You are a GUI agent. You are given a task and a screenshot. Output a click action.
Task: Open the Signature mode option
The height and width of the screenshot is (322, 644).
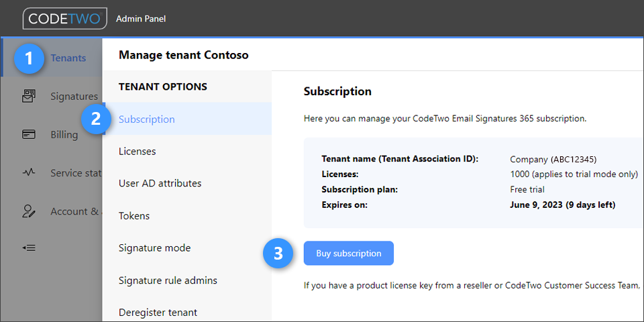(x=154, y=248)
